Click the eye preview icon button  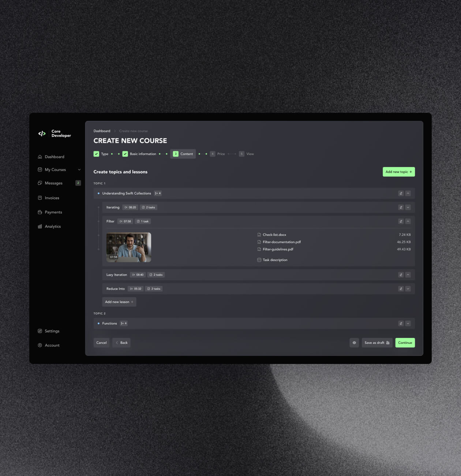pyautogui.click(x=354, y=343)
